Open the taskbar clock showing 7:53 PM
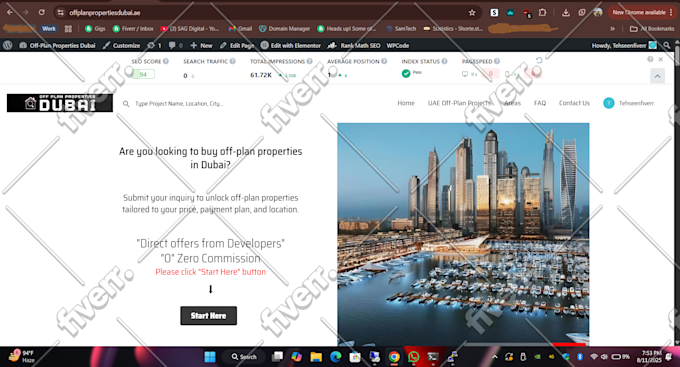 [649, 357]
